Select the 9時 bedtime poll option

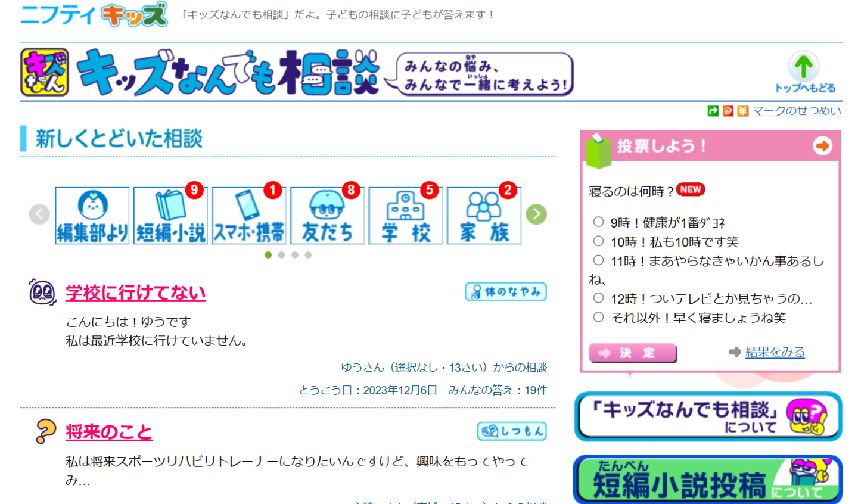[598, 222]
